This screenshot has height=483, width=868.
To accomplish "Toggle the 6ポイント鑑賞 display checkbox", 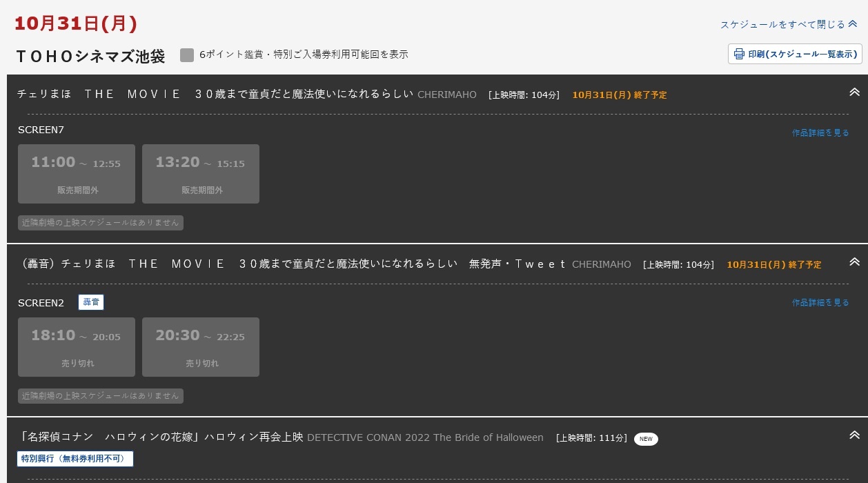I will [x=187, y=55].
